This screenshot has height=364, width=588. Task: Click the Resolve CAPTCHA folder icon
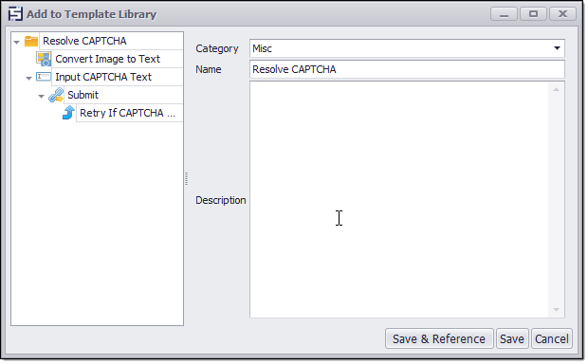point(31,41)
